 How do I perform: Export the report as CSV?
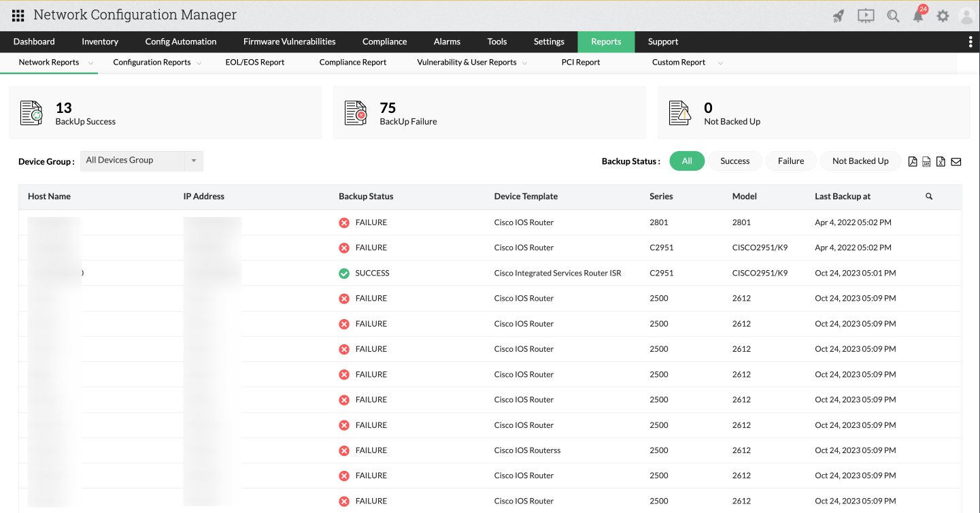[x=926, y=161]
